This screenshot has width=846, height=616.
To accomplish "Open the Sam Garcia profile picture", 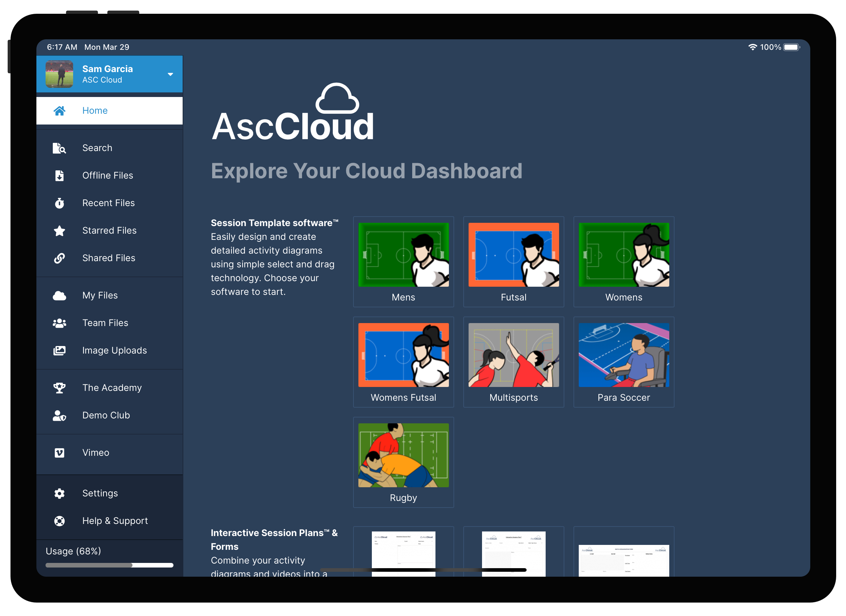I will click(x=59, y=74).
